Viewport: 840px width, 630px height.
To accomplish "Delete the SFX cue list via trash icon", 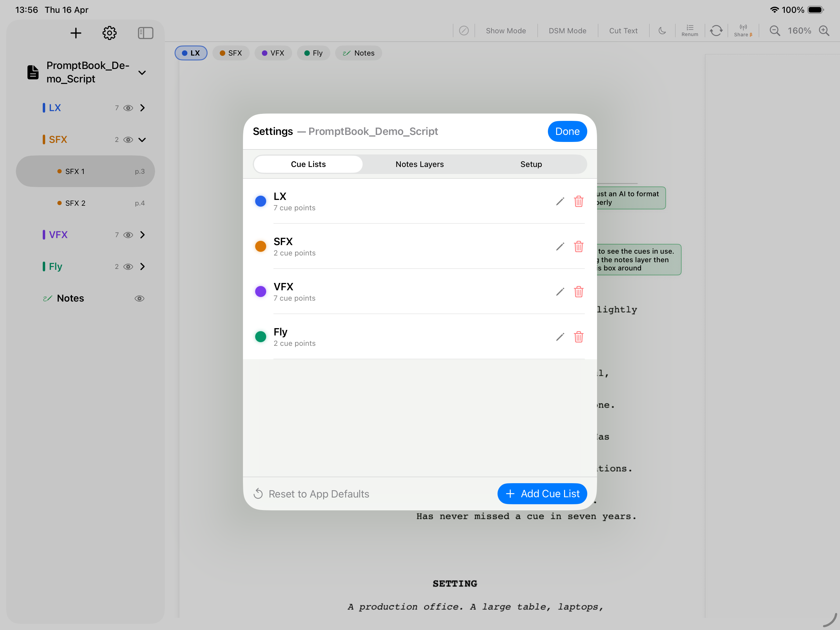I will [578, 246].
